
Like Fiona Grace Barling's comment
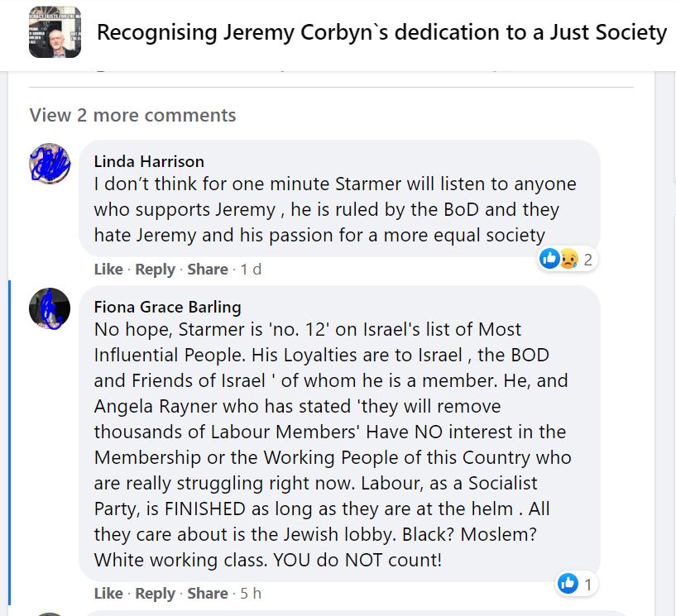tap(108, 593)
